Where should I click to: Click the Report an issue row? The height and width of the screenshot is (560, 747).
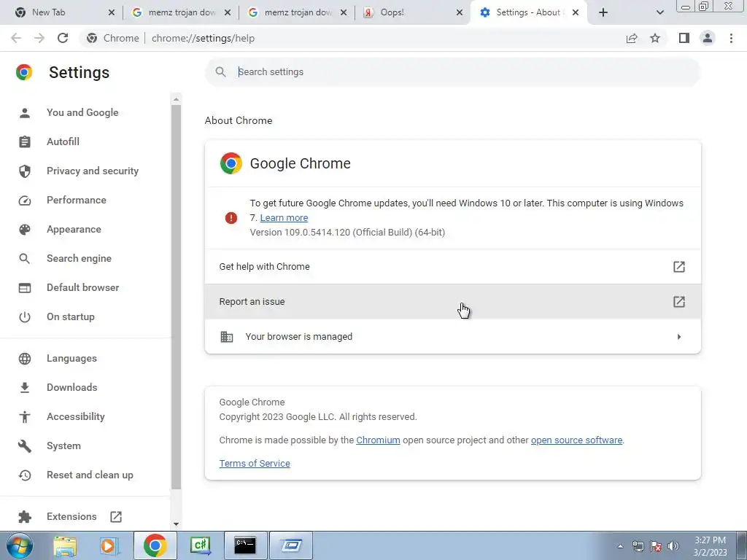[x=452, y=302]
